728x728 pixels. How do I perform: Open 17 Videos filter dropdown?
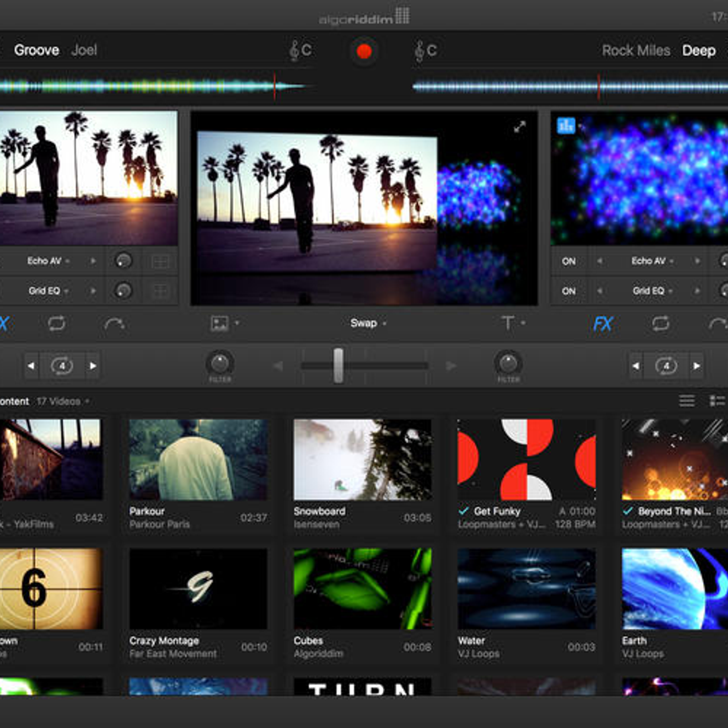63,401
